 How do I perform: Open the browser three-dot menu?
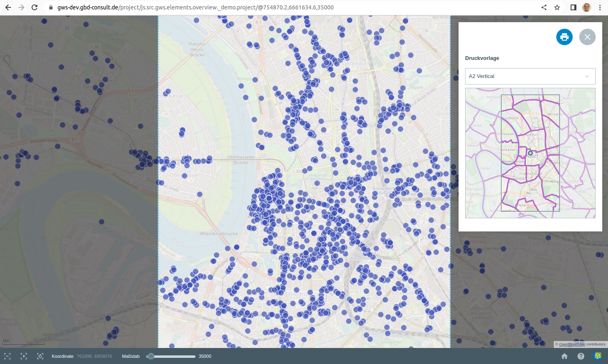click(600, 7)
